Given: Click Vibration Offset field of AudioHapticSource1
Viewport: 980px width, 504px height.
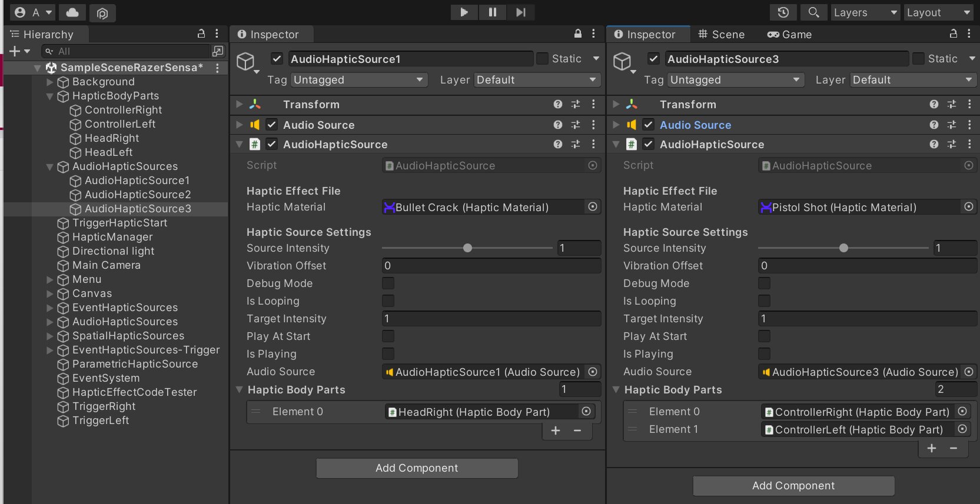Looking at the screenshot, I should (x=491, y=266).
